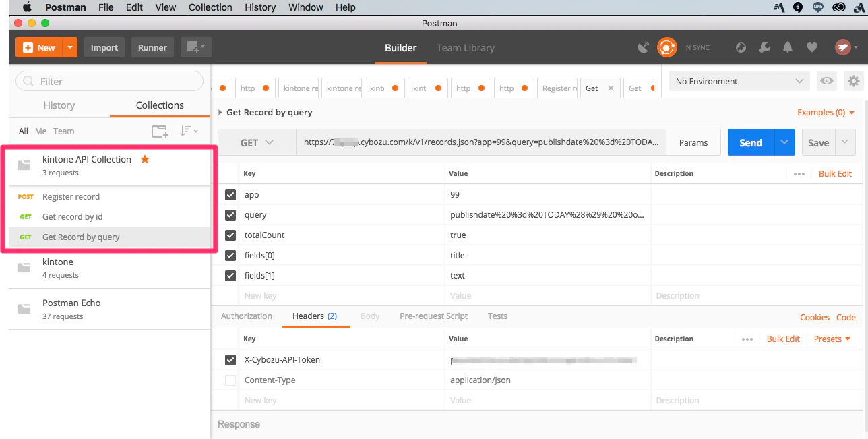
Task: Select the Authorization tab
Action: click(x=247, y=316)
